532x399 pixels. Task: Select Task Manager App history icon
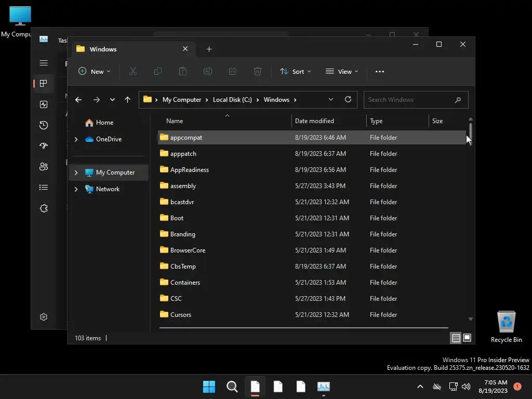click(44, 125)
